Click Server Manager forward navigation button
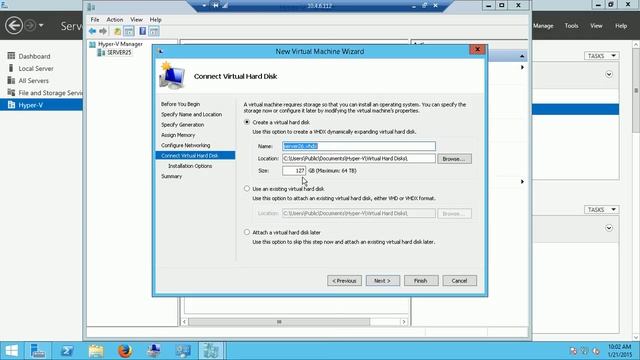The height and width of the screenshot is (360, 640). (30, 25)
